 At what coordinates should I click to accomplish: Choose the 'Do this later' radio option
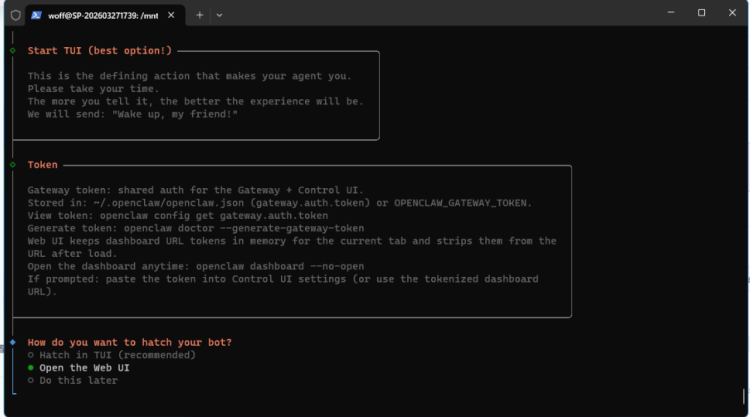click(x=73, y=380)
